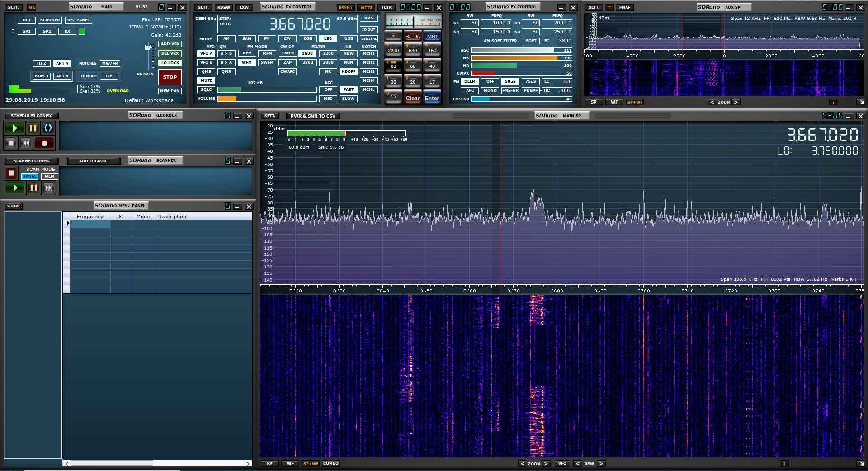This screenshot has width=868, height=471.
Task: Switch band keypad to MHz
Action: pos(432,36)
